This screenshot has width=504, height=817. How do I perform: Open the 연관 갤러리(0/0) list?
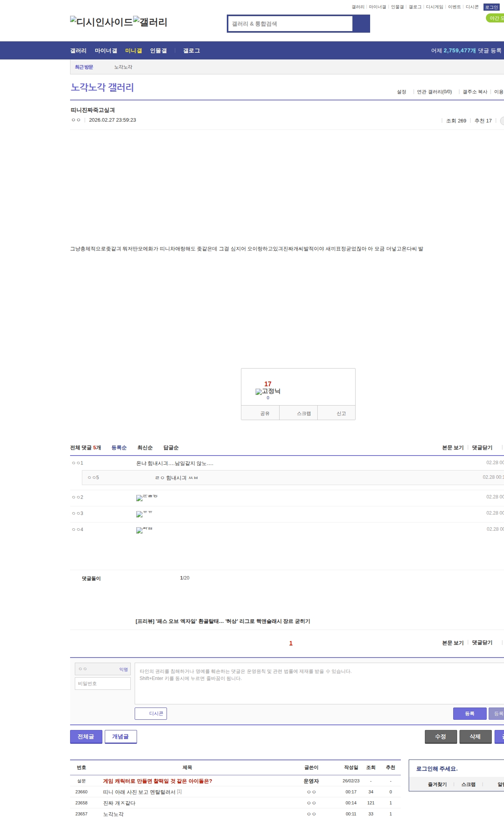(x=434, y=92)
